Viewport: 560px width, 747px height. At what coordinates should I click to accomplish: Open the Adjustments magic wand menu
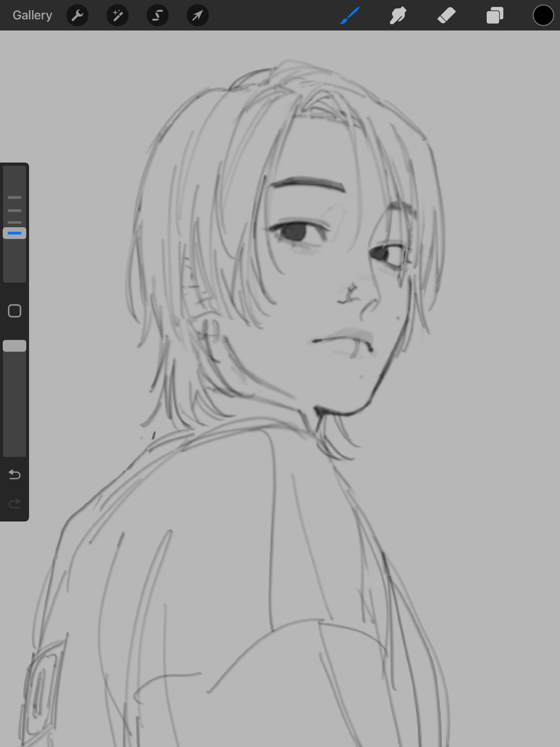click(118, 15)
